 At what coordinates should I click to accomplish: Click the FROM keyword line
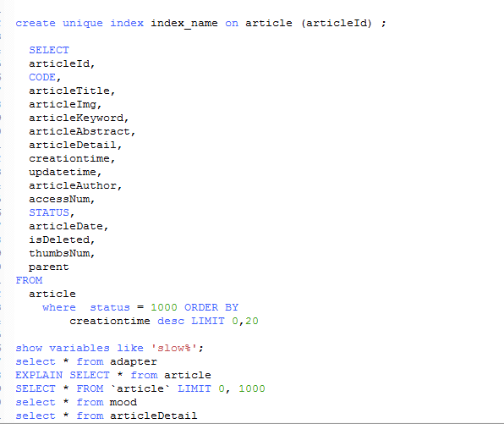[x=29, y=280]
